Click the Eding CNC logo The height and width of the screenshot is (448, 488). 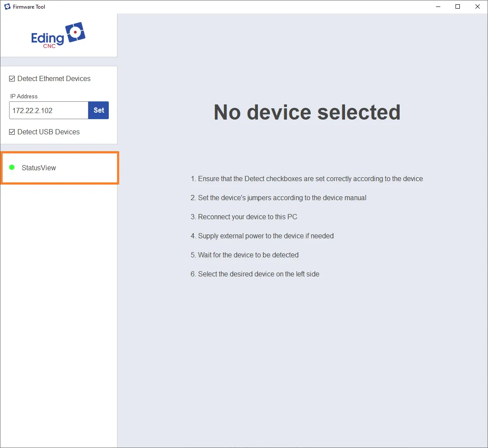[58, 35]
